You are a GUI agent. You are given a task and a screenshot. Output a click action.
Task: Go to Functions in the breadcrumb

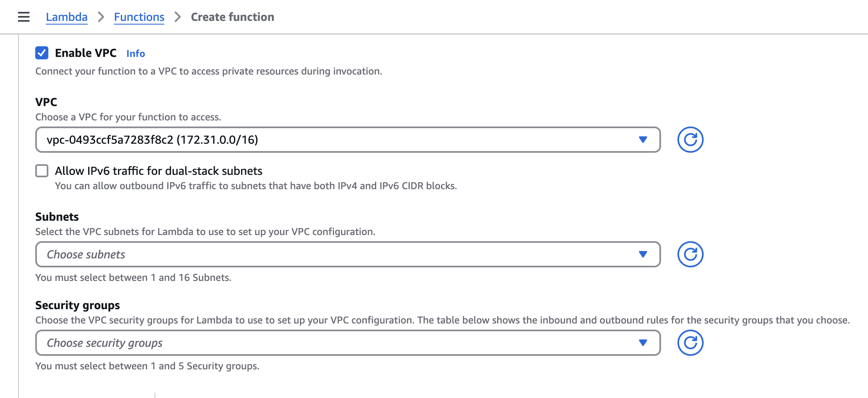(x=139, y=17)
